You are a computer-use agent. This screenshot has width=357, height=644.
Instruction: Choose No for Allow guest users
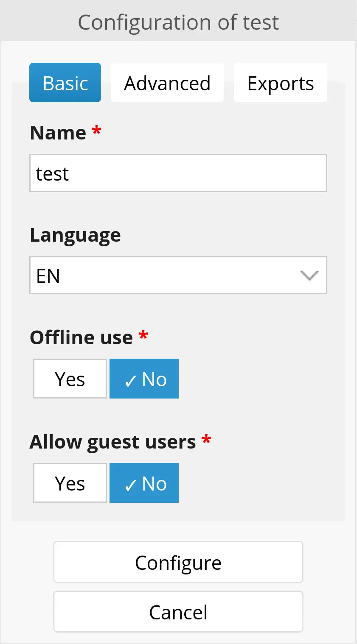(144, 483)
